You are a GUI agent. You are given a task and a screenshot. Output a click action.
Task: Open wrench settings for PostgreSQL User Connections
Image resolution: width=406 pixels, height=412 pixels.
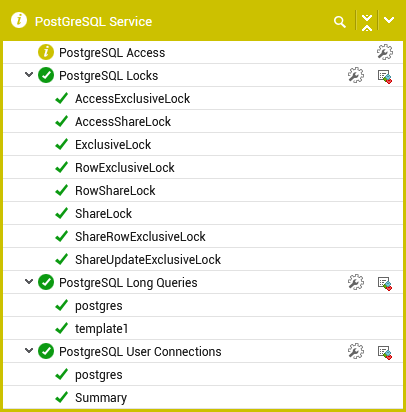click(x=356, y=351)
